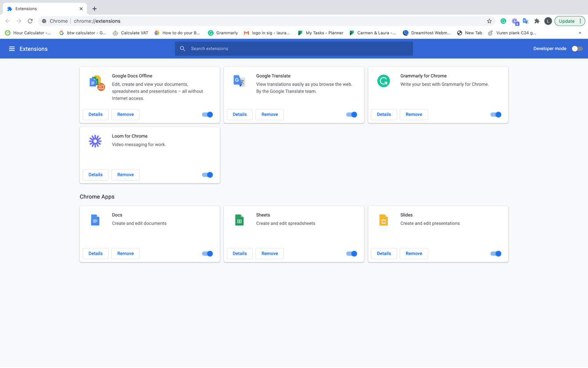588x368 pixels.
Task: Open the Carmen & Laura bookmark
Action: pyautogui.click(x=373, y=33)
